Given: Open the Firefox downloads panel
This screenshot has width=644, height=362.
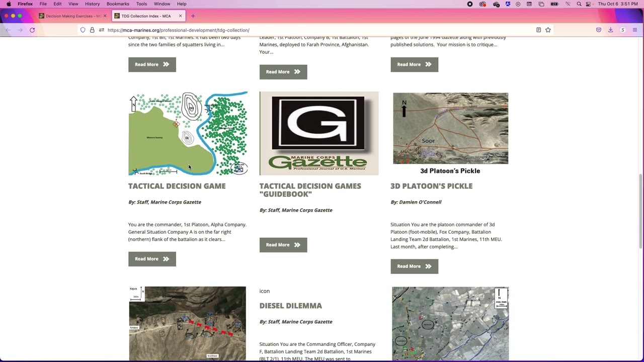Looking at the screenshot, I should pyautogui.click(x=610, y=30).
